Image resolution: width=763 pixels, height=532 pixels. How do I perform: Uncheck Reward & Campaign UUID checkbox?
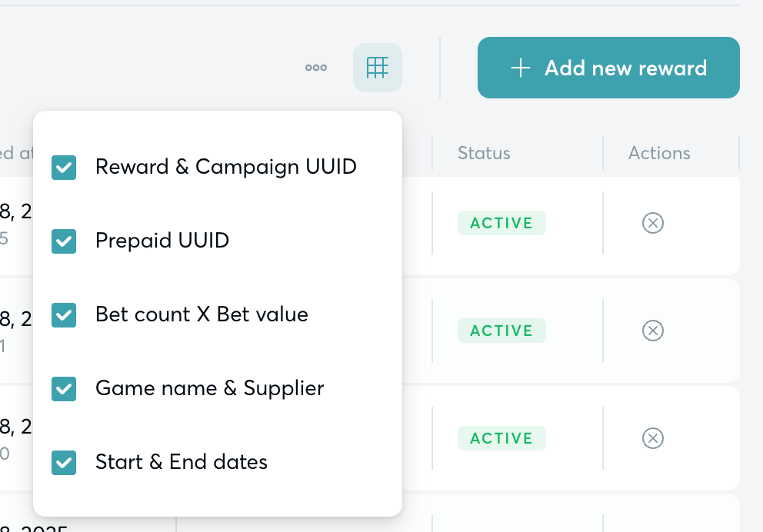click(x=64, y=168)
